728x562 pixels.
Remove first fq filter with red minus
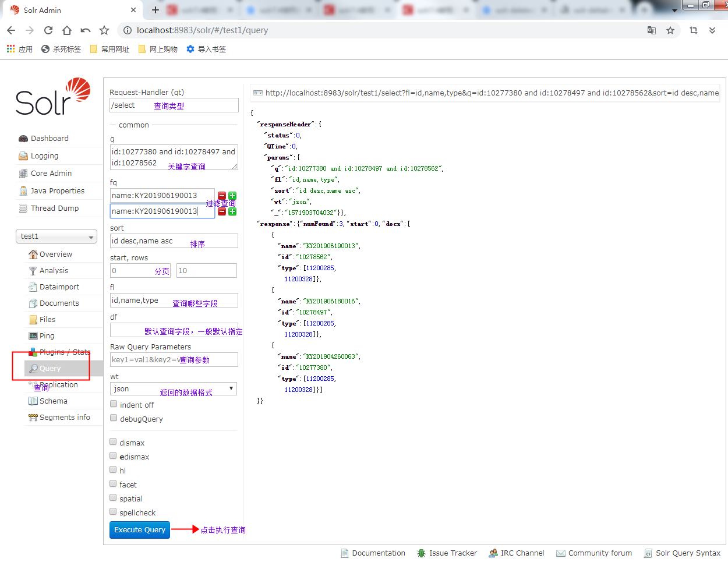[x=222, y=196]
